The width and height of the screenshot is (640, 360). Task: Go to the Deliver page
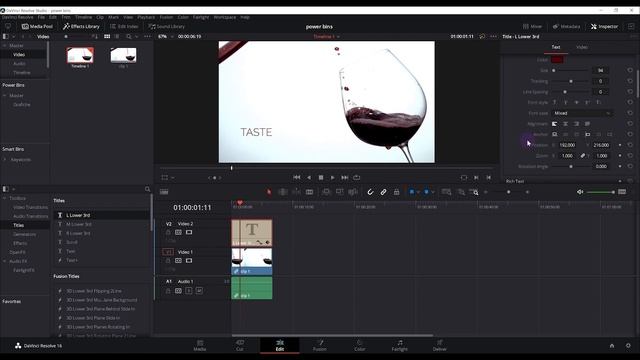440,345
